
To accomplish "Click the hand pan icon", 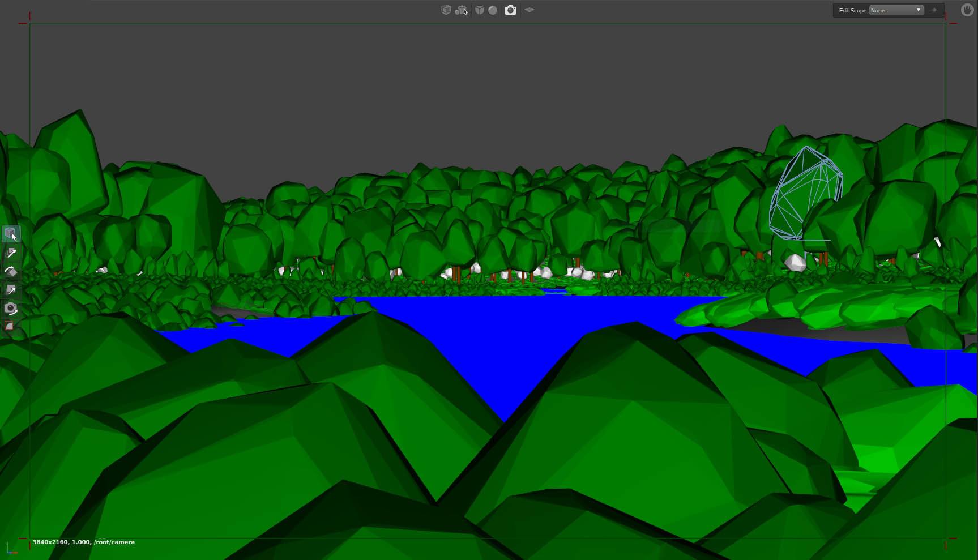I will [x=967, y=10].
